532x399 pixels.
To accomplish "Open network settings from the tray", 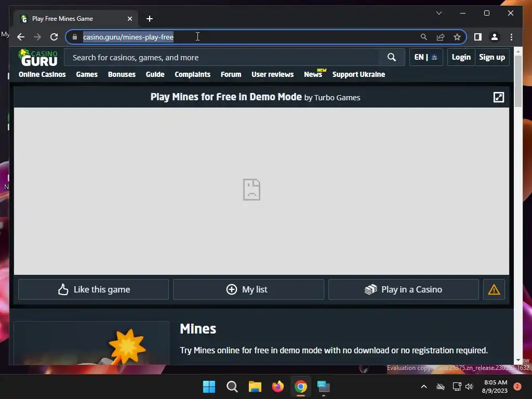I will pos(457,387).
